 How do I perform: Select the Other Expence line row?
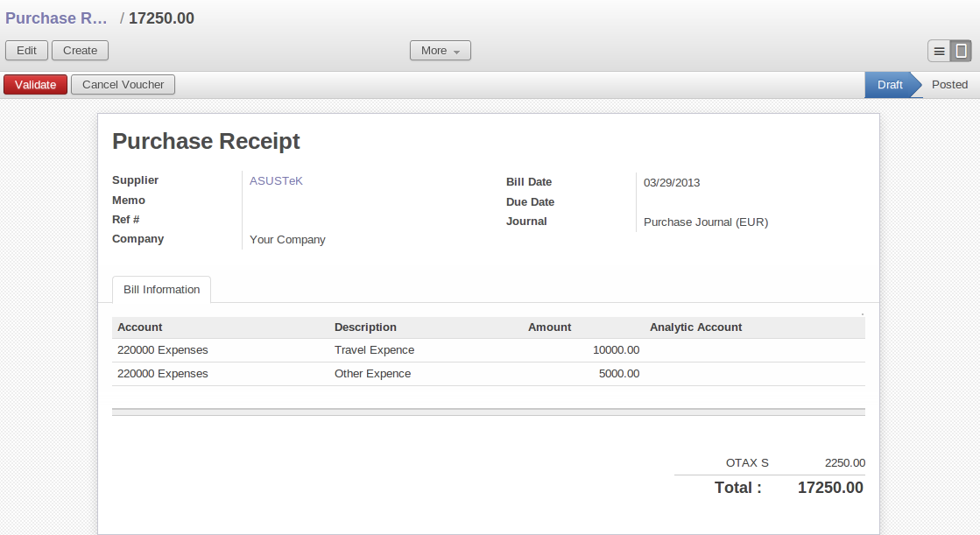[x=372, y=374]
